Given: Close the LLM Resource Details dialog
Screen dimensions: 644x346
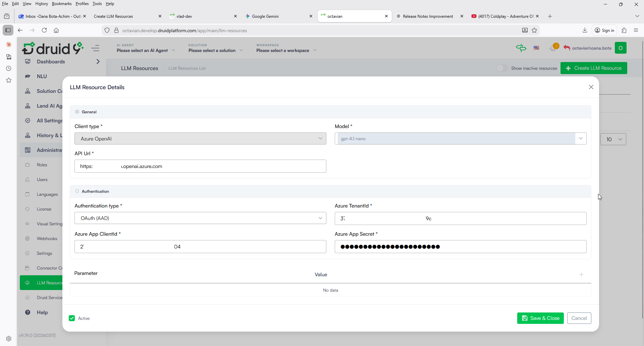Looking at the screenshot, I should (x=591, y=87).
